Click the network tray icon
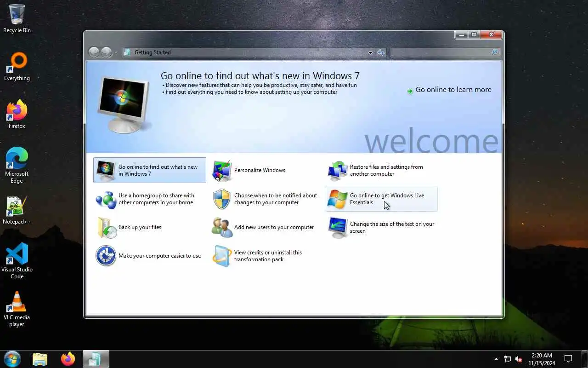 pyautogui.click(x=508, y=359)
